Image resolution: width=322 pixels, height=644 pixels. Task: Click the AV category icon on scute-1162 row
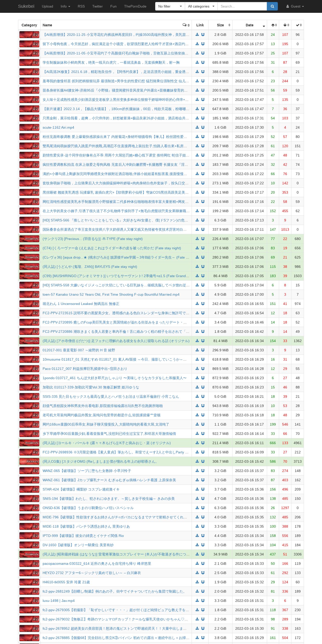tap(29, 127)
